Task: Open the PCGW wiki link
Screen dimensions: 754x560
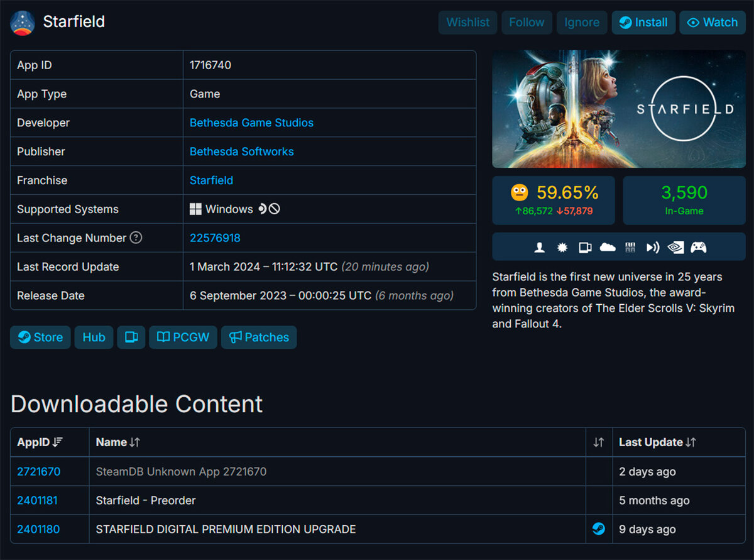Action: click(x=183, y=338)
